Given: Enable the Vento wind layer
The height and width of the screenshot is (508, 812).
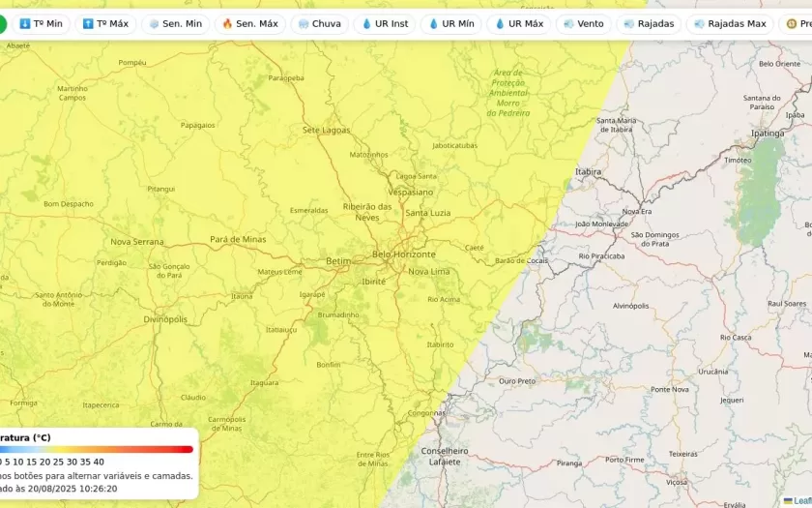Looking at the screenshot, I should [583, 23].
